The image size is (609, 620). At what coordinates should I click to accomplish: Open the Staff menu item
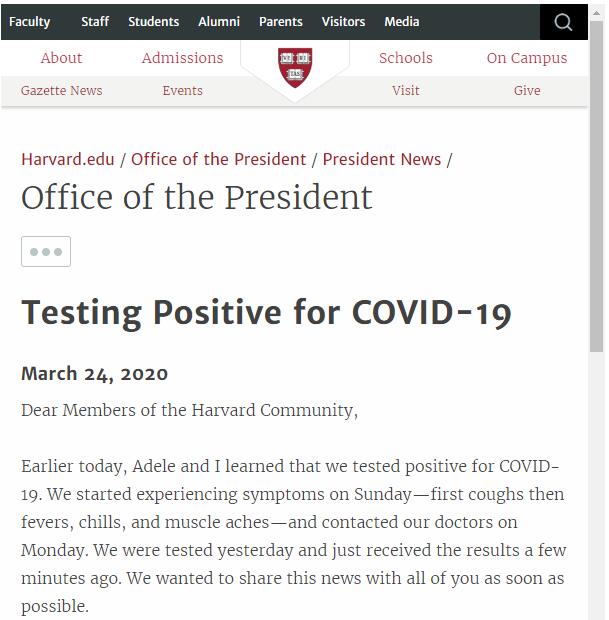point(95,21)
